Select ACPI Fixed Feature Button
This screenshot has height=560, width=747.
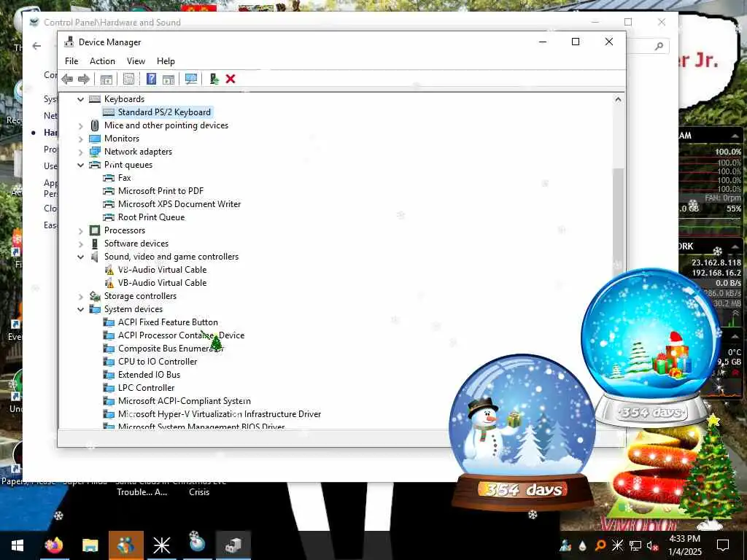(168, 322)
